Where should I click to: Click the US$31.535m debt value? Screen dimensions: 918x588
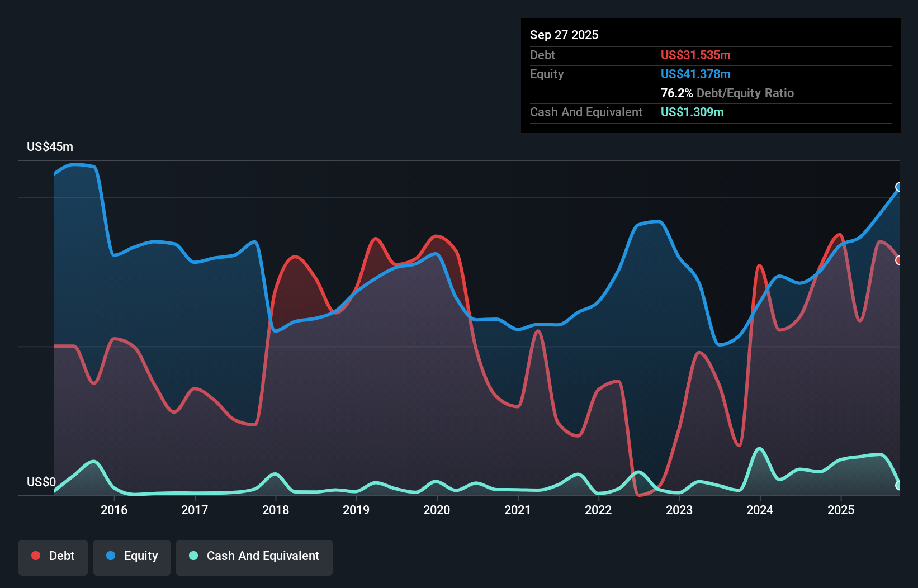pyautogui.click(x=695, y=55)
